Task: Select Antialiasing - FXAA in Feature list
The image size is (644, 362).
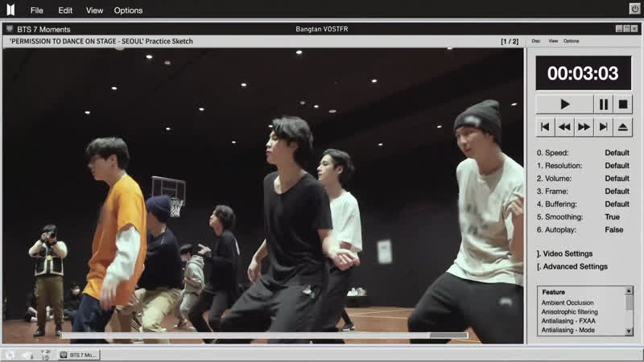Action: [x=568, y=321]
